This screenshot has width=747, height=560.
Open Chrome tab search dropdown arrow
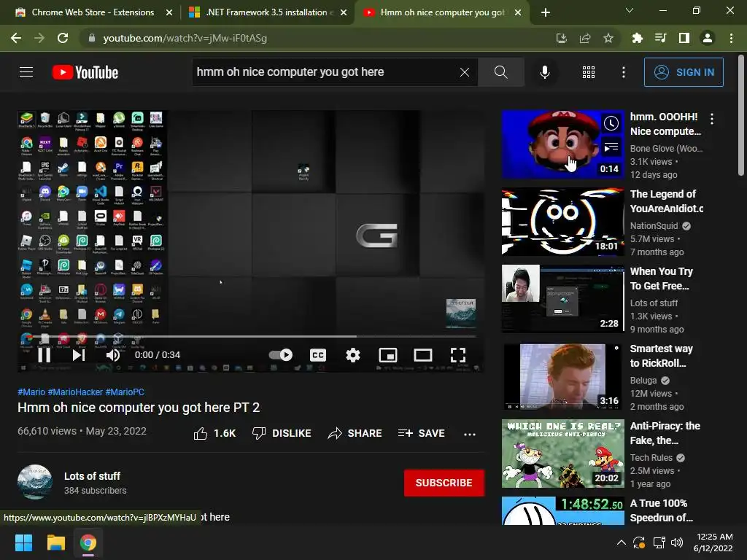tap(630, 10)
